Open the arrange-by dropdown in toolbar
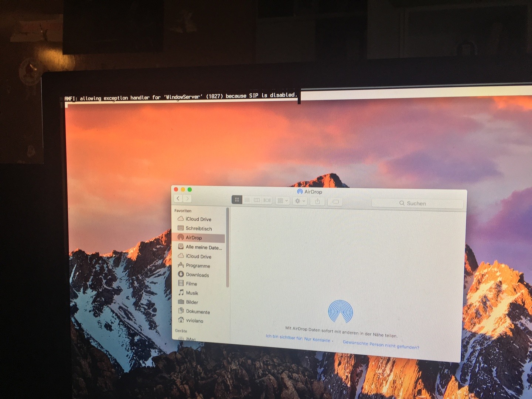Screen dimensions: 532x399 tap(283, 201)
